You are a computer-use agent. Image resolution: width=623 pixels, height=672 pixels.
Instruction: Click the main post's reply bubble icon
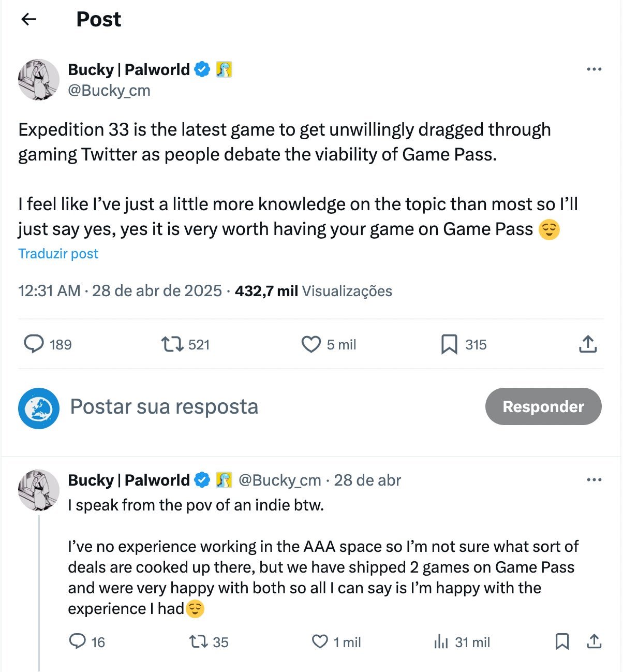coord(34,344)
